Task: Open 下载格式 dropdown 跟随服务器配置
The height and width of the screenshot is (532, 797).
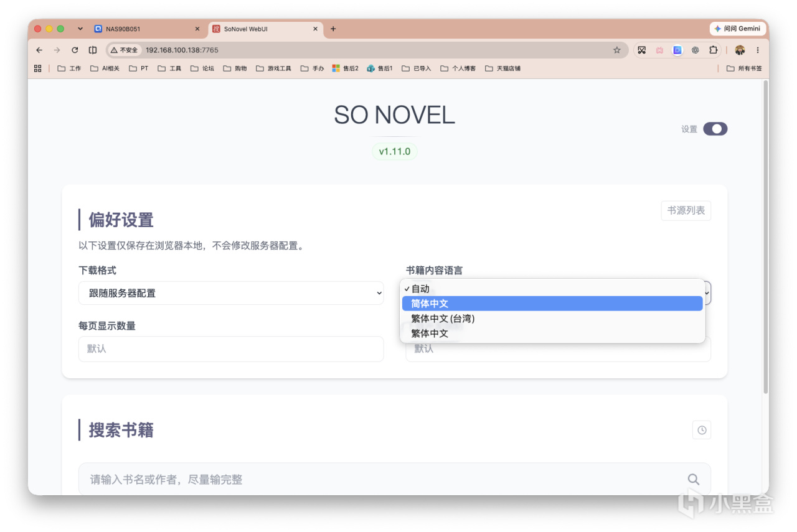Action: pos(231,293)
